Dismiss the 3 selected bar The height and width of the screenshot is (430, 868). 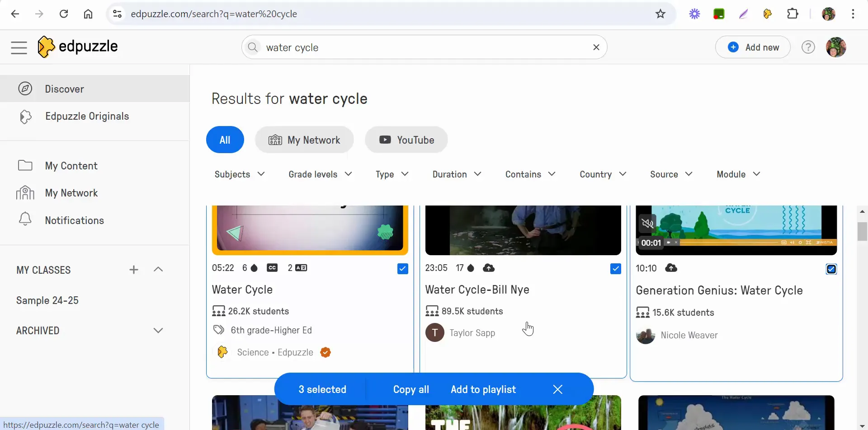tap(558, 389)
